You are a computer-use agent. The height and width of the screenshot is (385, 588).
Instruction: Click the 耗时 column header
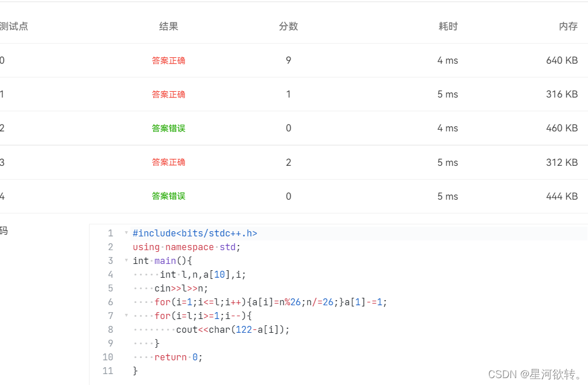pyautogui.click(x=448, y=26)
